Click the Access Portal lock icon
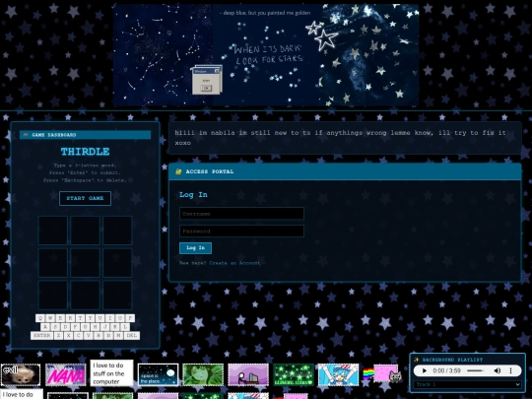This screenshot has width=532, height=399. pyautogui.click(x=178, y=171)
